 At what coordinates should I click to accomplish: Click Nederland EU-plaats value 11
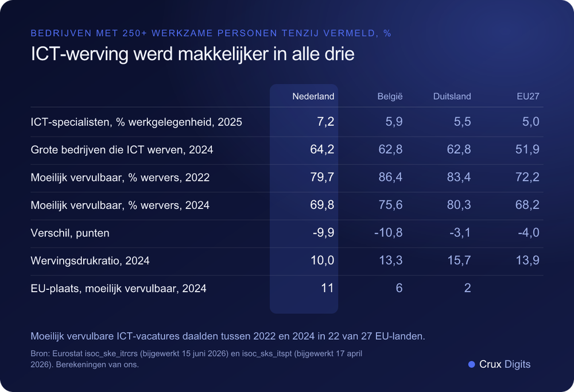click(x=327, y=288)
